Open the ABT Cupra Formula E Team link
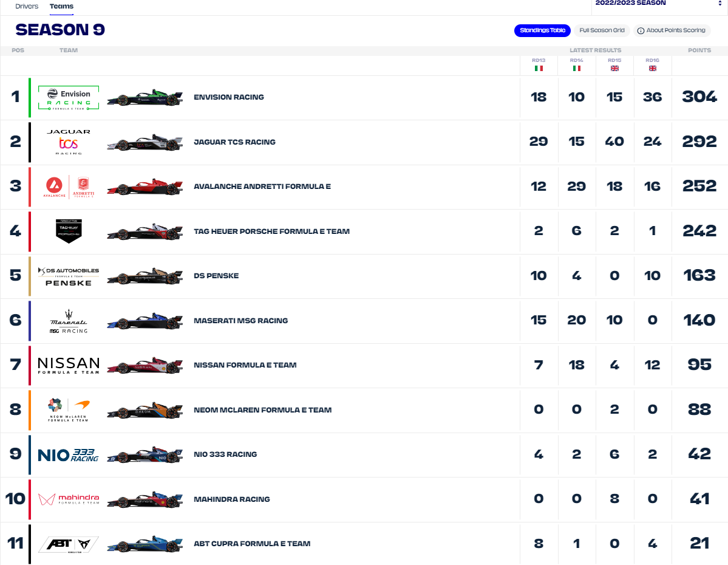 252,544
